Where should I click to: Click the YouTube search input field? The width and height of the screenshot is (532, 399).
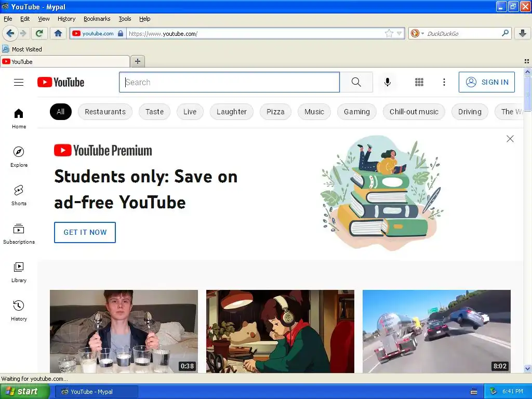(x=229, y=82)
